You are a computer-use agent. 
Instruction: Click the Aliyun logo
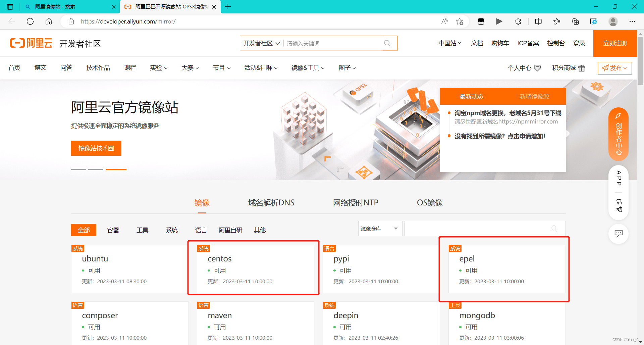tap(31, 43)
